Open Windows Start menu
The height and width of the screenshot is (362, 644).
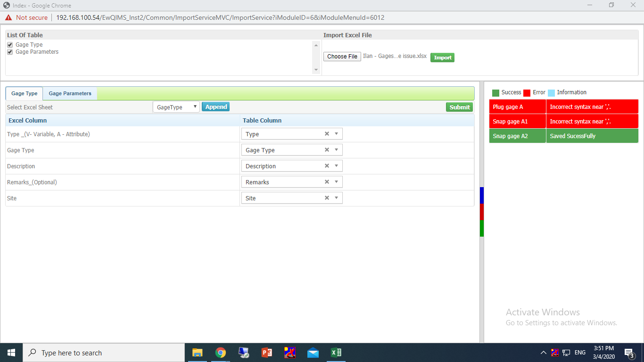point(11,353)
